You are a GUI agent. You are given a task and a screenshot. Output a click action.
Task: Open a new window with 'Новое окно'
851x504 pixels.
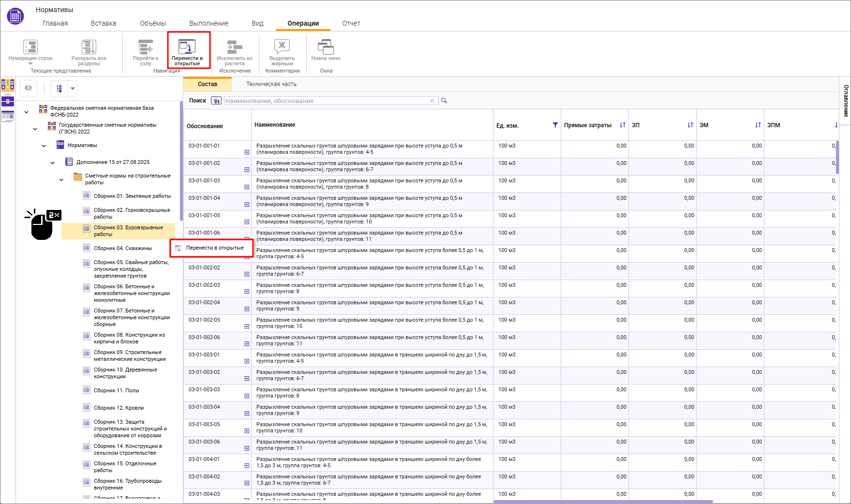[326, 48]
